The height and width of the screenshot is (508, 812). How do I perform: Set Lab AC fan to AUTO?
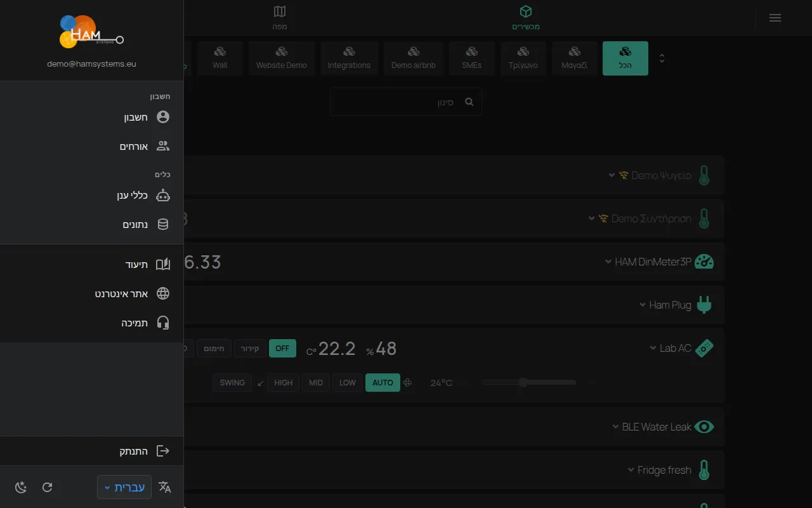click(383, 383)
